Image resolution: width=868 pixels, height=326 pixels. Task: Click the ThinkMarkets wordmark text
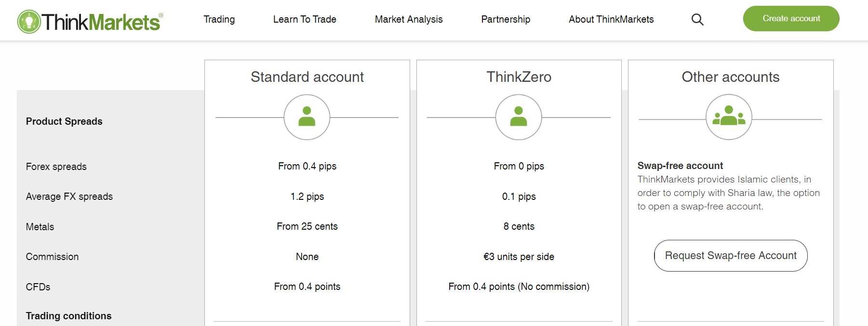click(101, 22)
